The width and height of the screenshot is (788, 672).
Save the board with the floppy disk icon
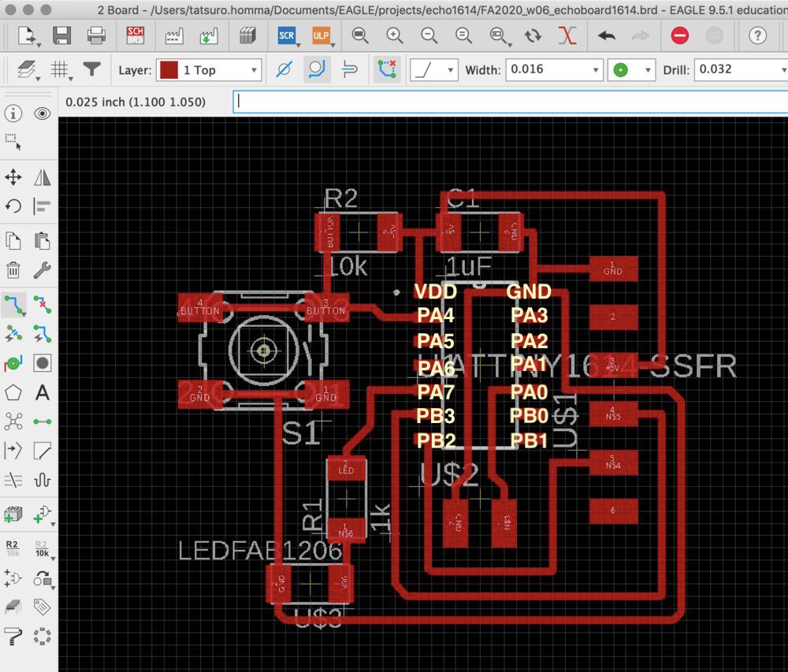pyautogui.click(x=61, y=35)
